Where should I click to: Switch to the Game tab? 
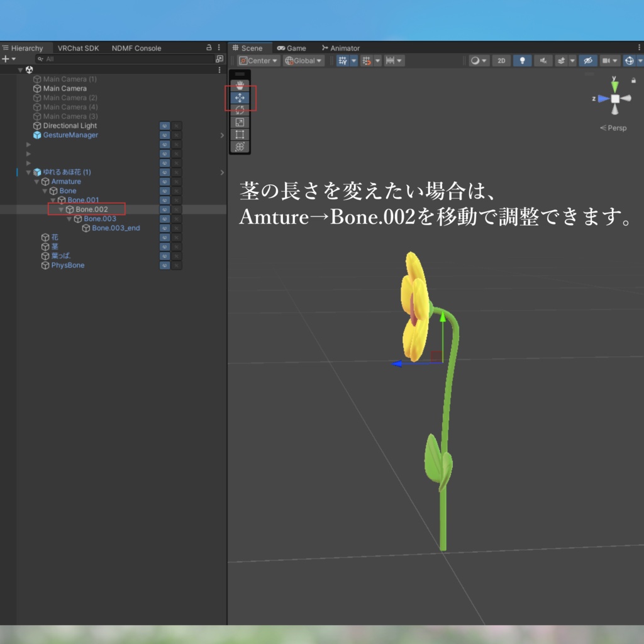click(x=292, y=48)
